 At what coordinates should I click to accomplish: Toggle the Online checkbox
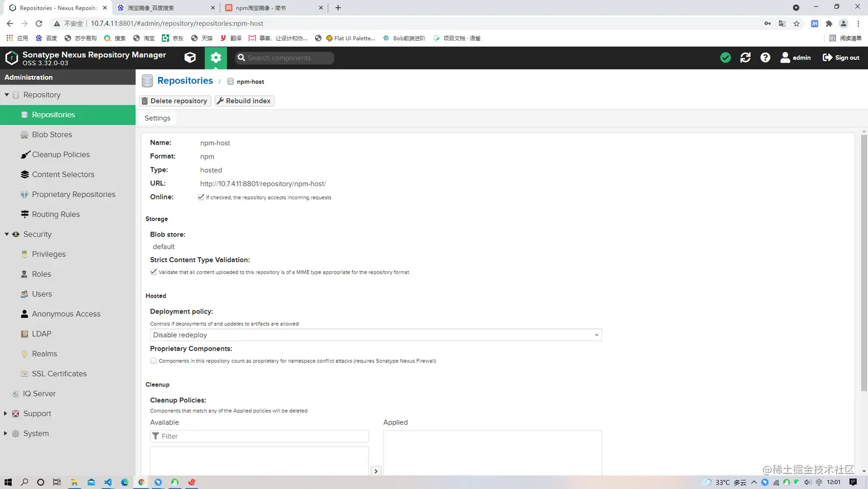[201, 197]
